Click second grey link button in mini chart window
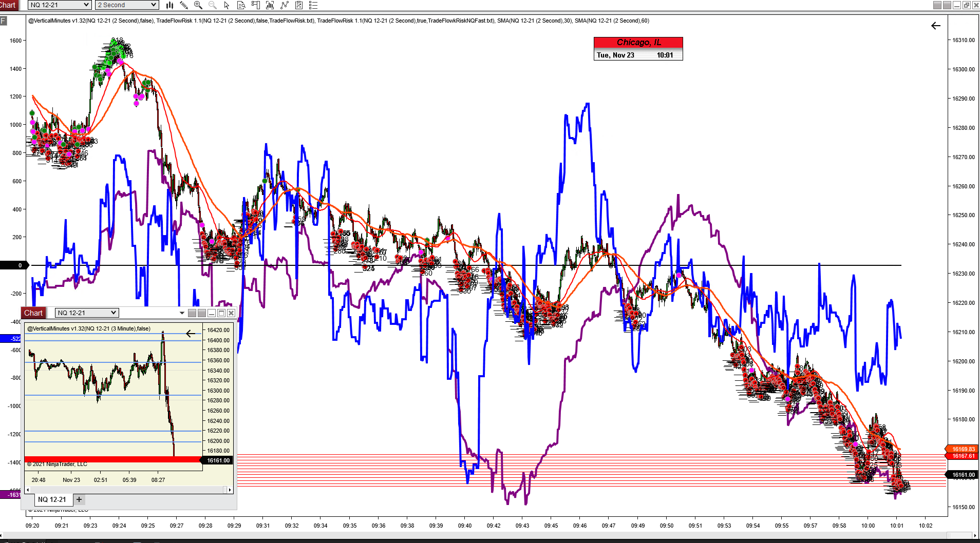980x543 pixels. coord(202,313)
